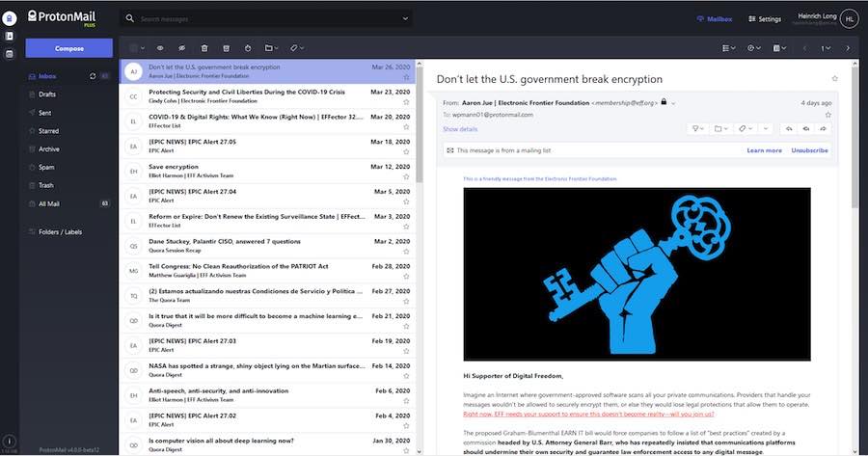Open the page number 1 dropdown
The width and height of the screenshot is (868, 456).
(826, 48)
